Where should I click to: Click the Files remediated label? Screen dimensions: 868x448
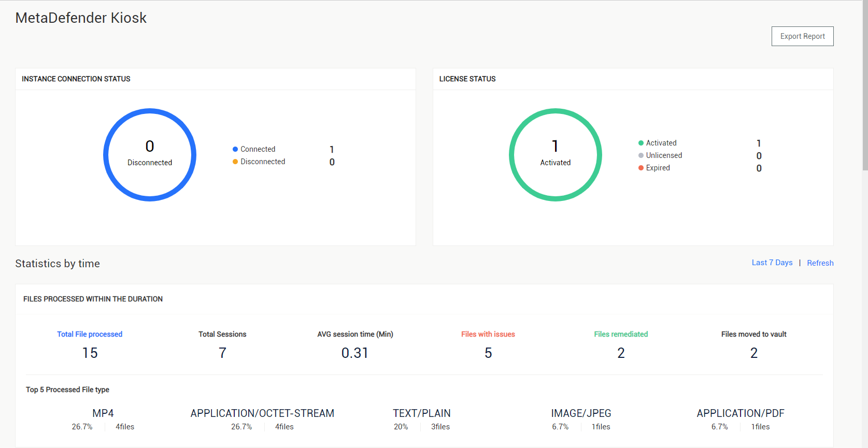621,334
